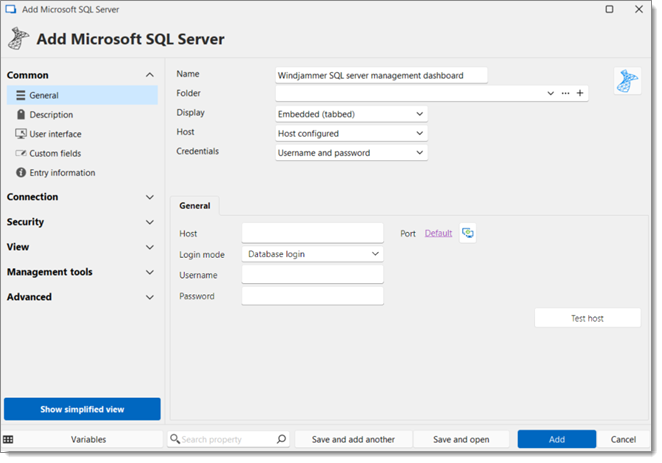Focus the Host input field in General tab
This screenshot has width=662, height=463.
point(312,233)
